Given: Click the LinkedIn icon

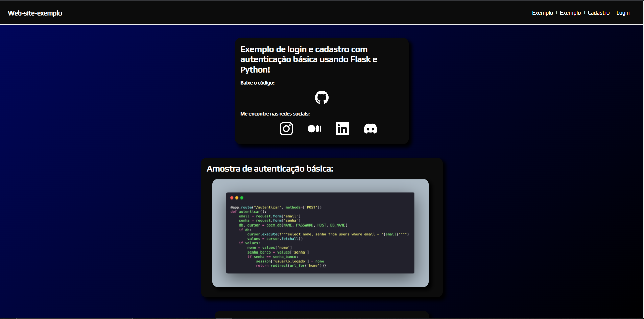Looking at the screenshot, I should coord(342,129).
